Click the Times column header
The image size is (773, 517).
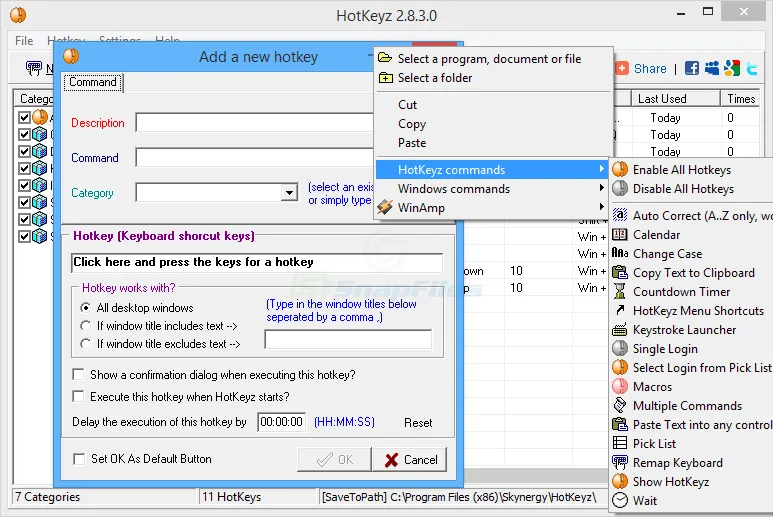[x=740, y=99]
